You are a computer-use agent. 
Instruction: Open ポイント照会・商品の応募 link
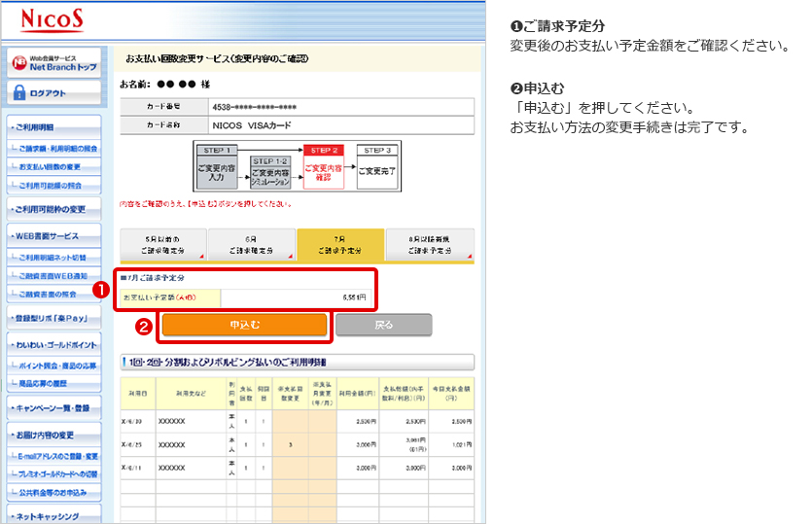pos(58,366)
